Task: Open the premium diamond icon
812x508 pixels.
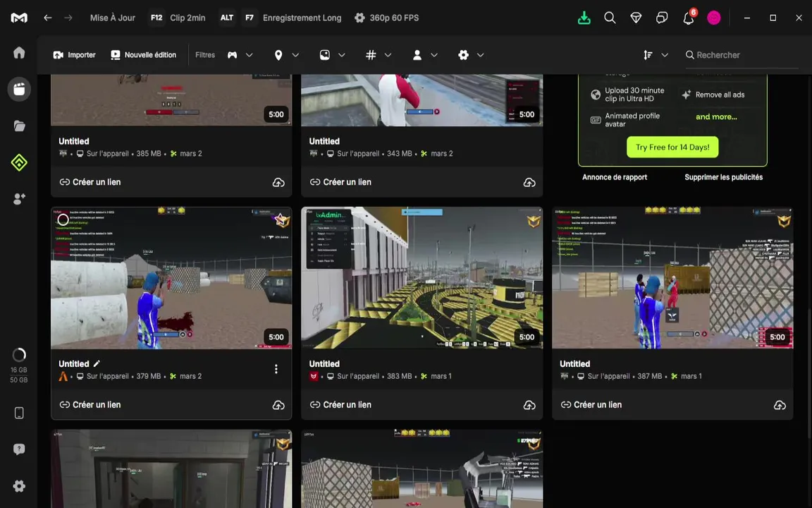Action: (x=636, y=18)
